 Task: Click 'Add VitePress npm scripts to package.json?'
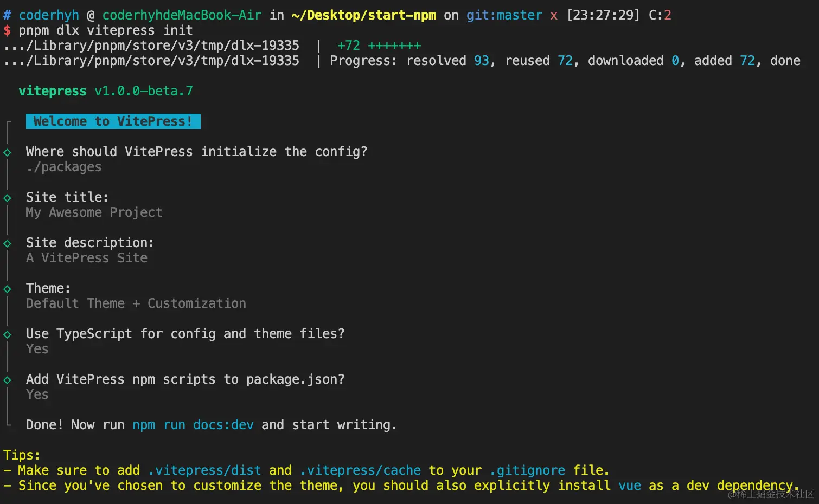click(185, 379)
